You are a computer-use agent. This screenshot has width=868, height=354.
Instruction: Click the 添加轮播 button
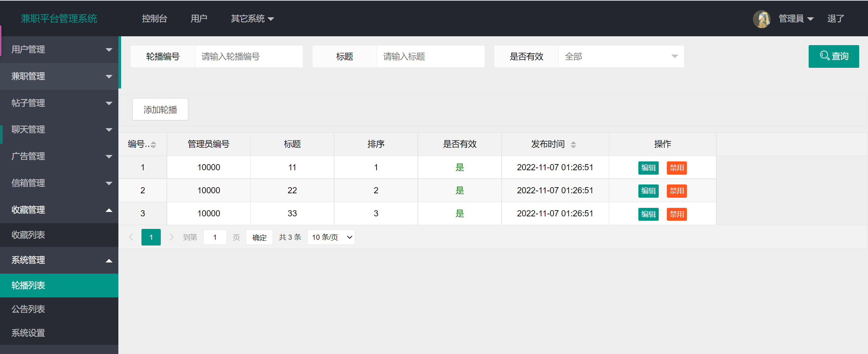coord(160,109)
